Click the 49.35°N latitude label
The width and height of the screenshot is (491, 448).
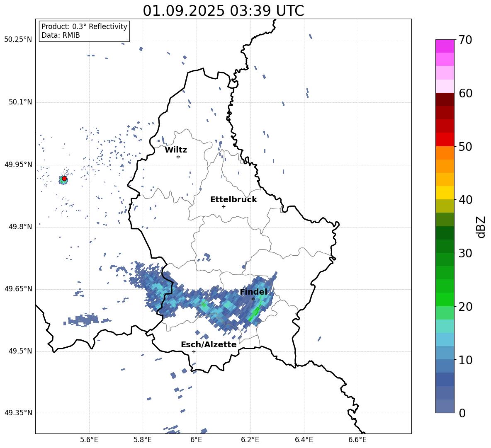18,413
